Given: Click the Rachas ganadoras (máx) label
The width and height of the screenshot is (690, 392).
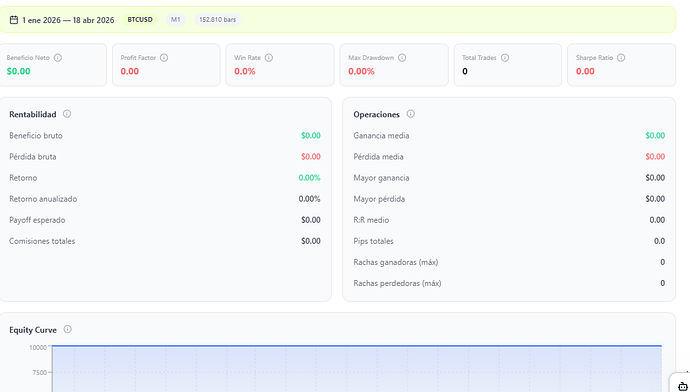Looking at the screenshot, I should (x=396, y=262).
